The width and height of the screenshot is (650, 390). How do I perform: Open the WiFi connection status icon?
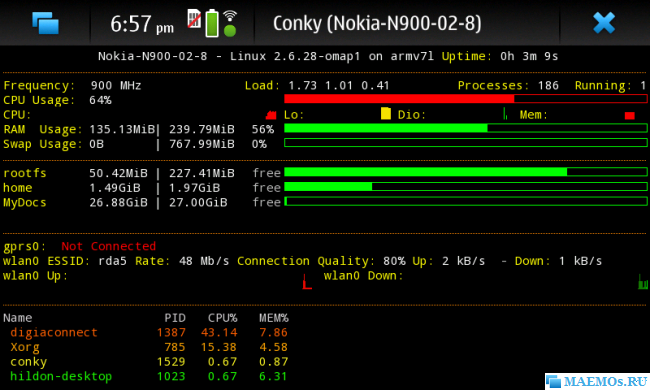(230, 23)
